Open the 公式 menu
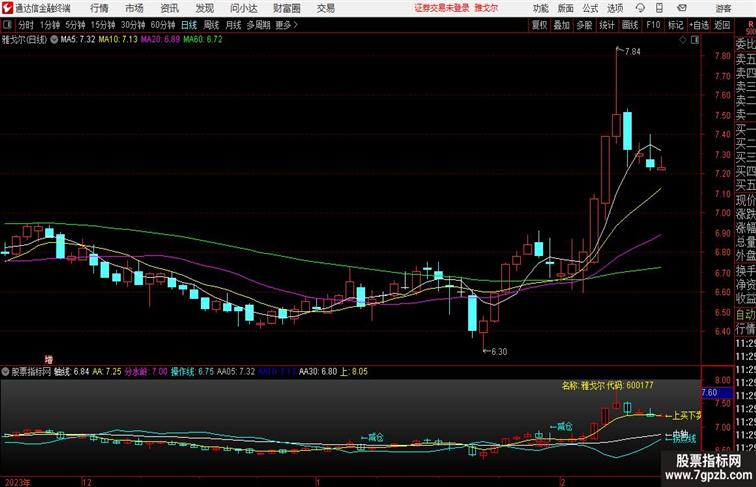756x487 pixels. (590, 8)
